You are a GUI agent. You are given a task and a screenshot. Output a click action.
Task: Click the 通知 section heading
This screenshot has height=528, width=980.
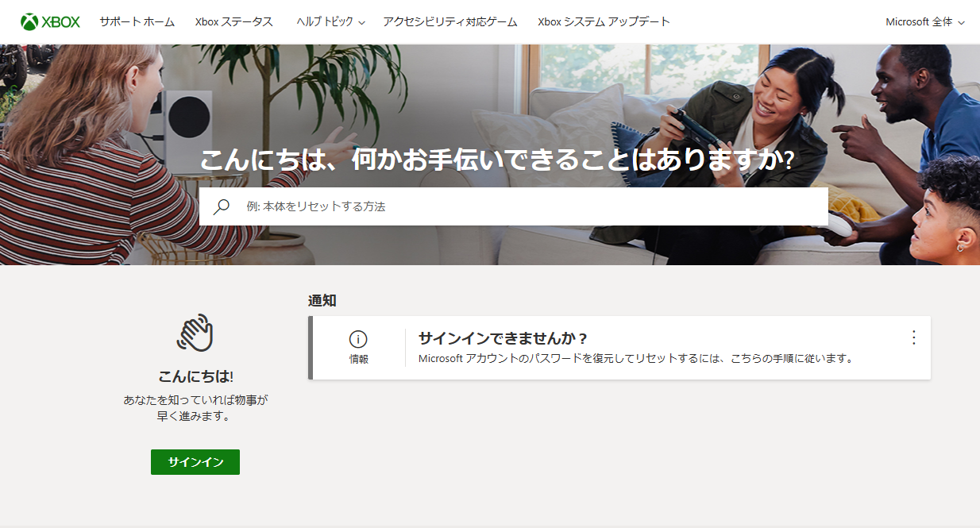tap(322, 301)
